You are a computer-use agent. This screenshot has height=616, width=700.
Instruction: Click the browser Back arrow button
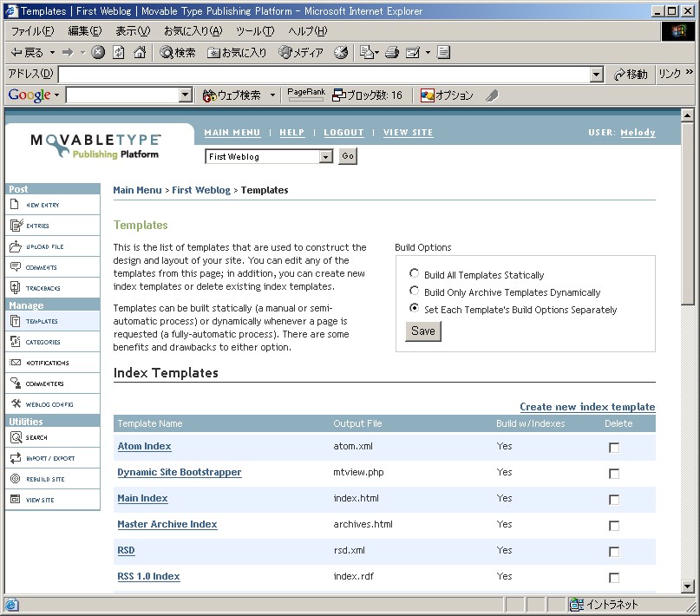[x=27, y=52]
